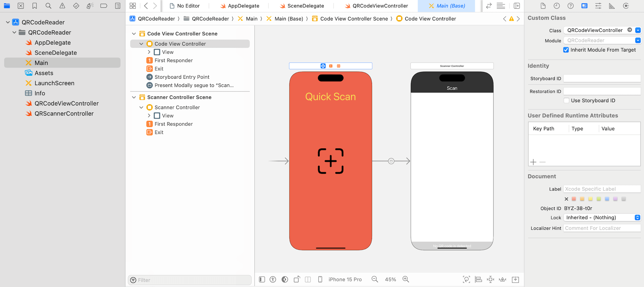This screenshot has height=287, width=644.
Task: Expand the View under Code View Controller
Action: click(x=149, y=52)
